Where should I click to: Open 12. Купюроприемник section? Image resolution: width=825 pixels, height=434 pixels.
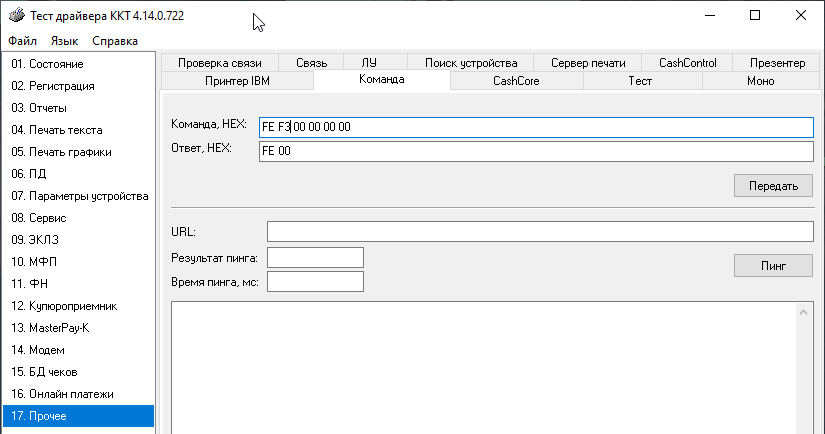[78, 306]
